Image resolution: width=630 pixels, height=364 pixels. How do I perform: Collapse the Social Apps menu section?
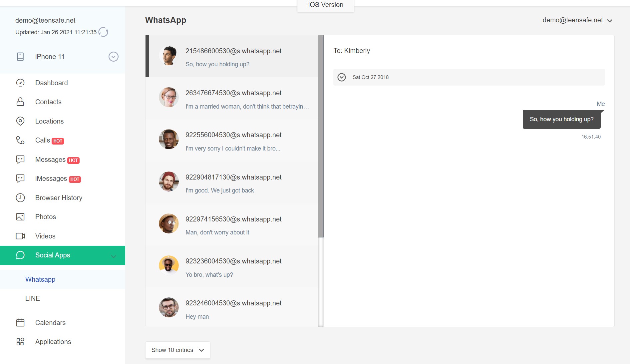[114, 256]
